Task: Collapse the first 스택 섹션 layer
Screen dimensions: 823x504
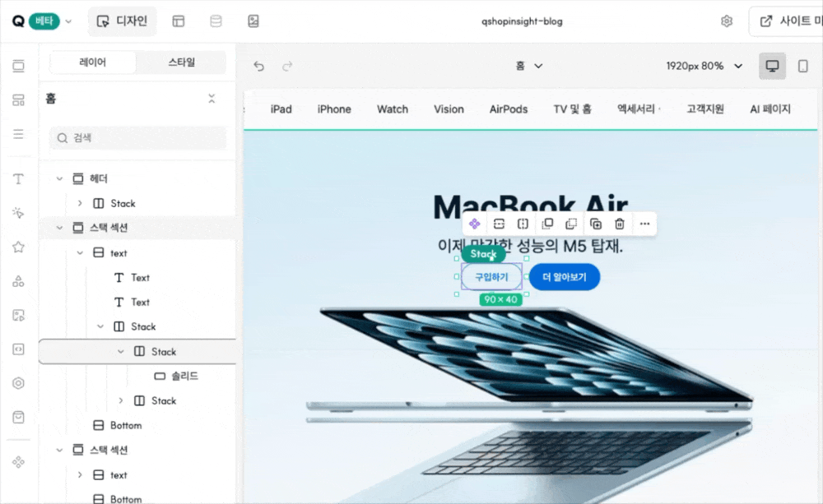Action: click(59, 228)
